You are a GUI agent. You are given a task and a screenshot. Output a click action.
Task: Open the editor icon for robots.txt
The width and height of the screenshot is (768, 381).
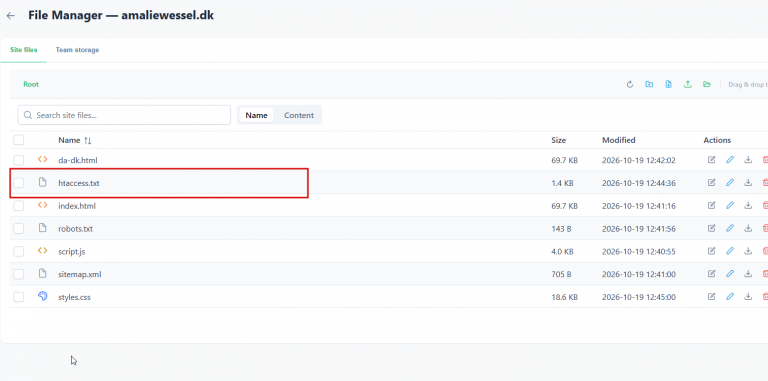click(x=711, y=228)
